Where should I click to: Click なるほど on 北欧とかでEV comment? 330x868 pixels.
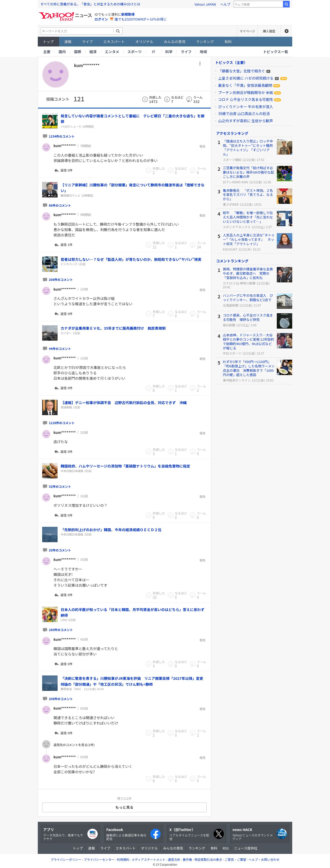pos(171,388)
